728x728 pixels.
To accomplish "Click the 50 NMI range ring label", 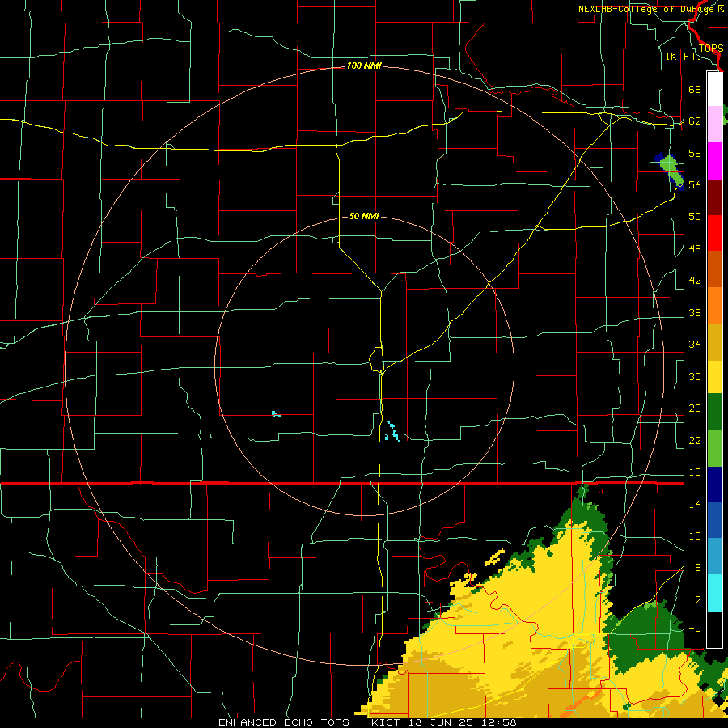I will (364, 216).
